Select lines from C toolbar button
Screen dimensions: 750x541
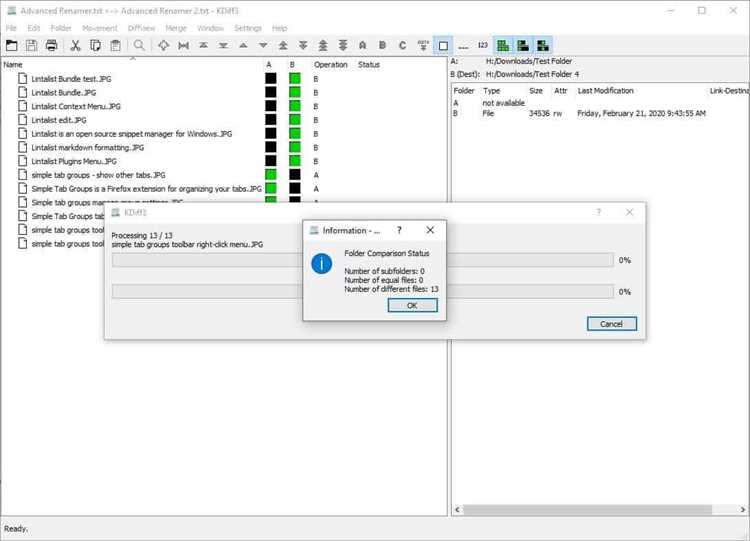coord(403,45)
